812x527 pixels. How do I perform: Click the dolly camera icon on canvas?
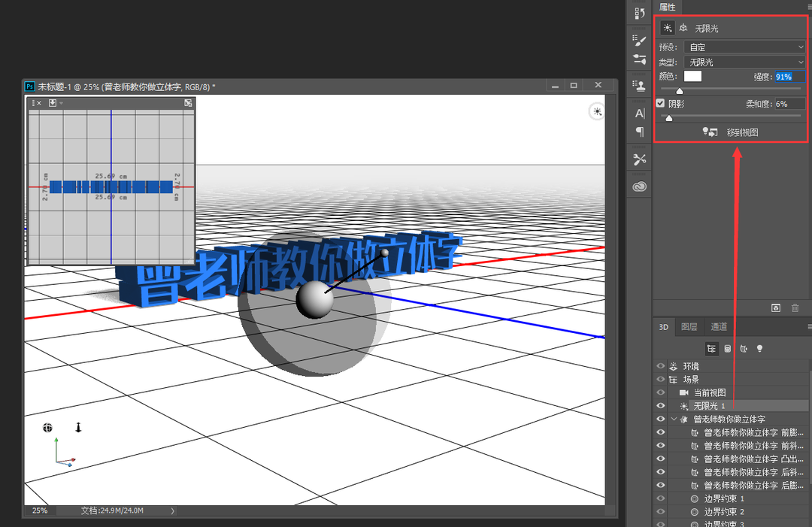(x=78, y=428)
